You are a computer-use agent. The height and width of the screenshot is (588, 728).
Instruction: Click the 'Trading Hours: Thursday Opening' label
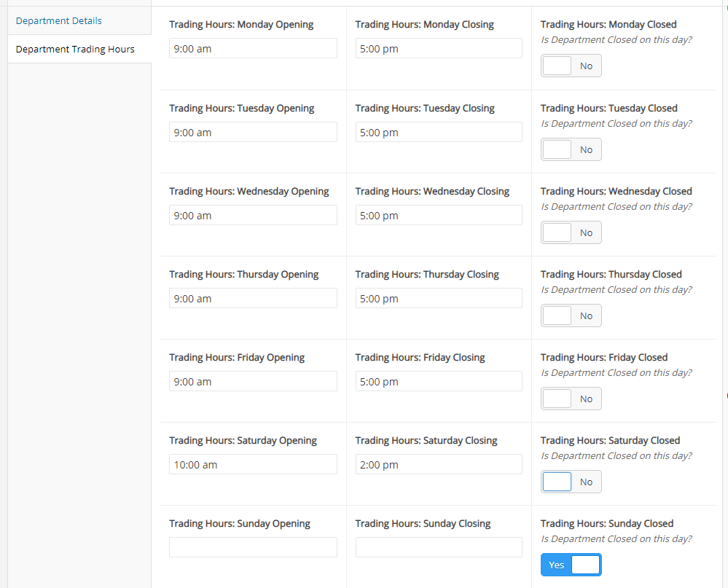(243, 274)
